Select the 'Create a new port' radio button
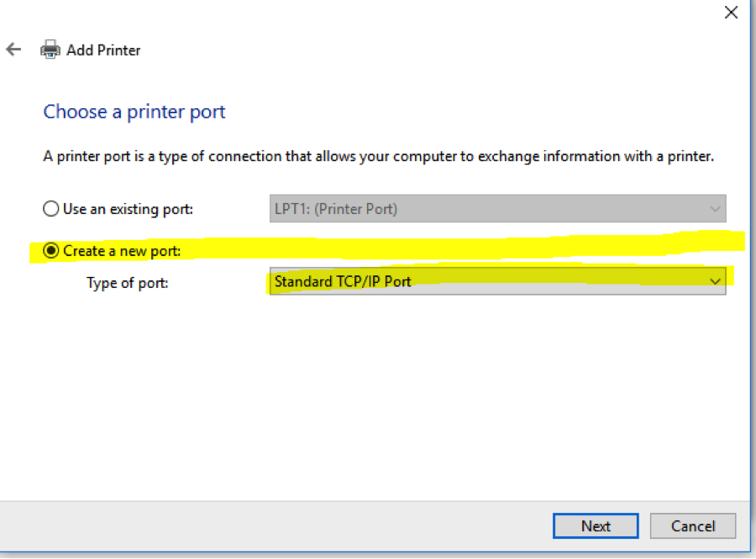This screenshot has height=559, width=756. 51,251
